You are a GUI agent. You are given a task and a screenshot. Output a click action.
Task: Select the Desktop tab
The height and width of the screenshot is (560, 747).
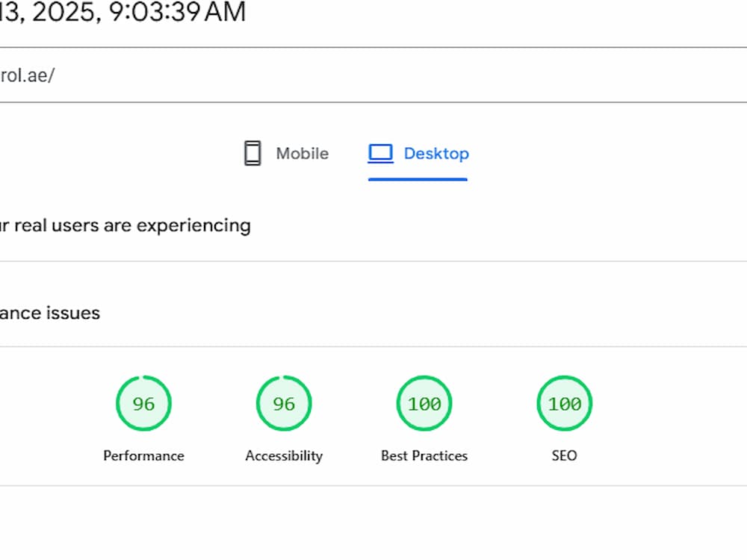[418, 153]
